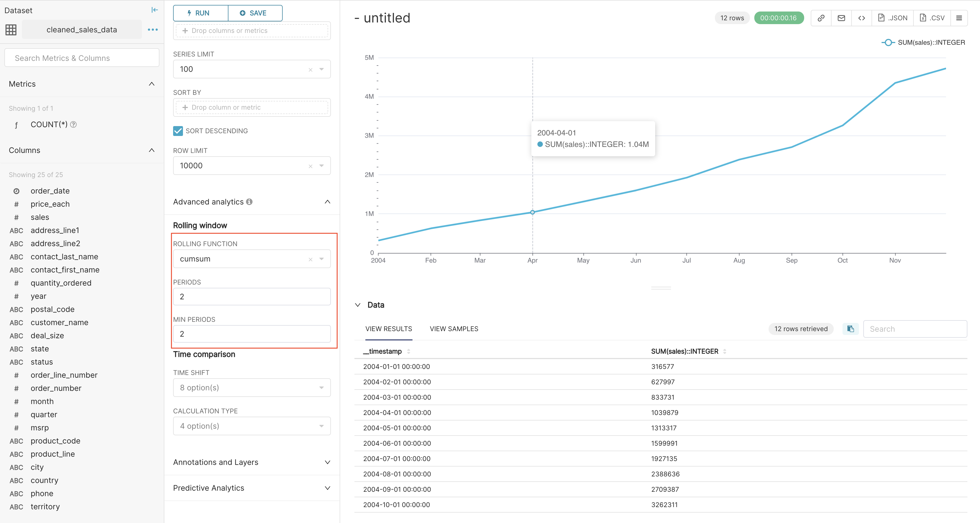
Task: Open the embed code icon
Action: click(x=862, y=18)
